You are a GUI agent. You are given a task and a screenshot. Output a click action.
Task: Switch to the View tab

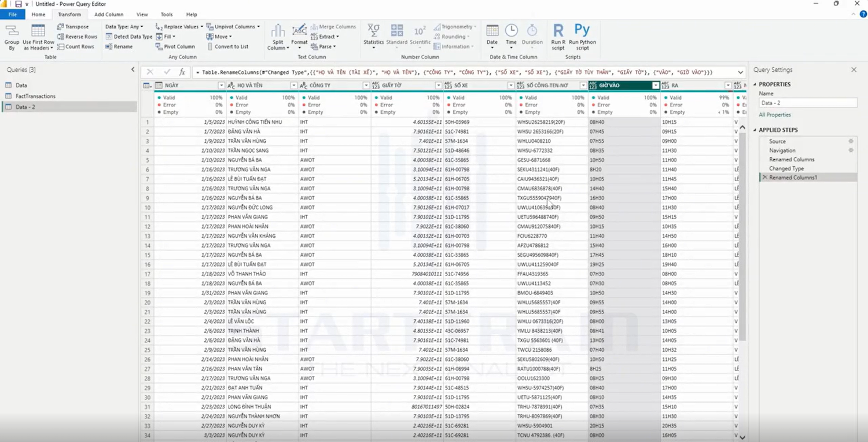click(x=142, y=14)
